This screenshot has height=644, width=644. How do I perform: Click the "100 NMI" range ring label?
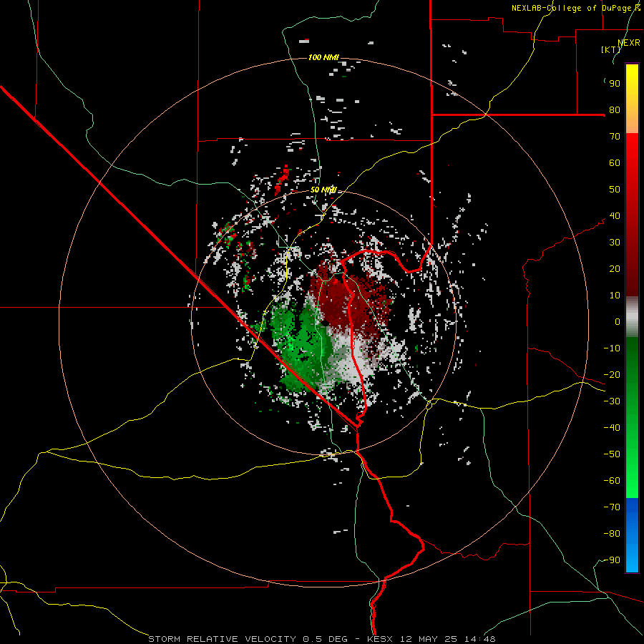click(323, 57)
